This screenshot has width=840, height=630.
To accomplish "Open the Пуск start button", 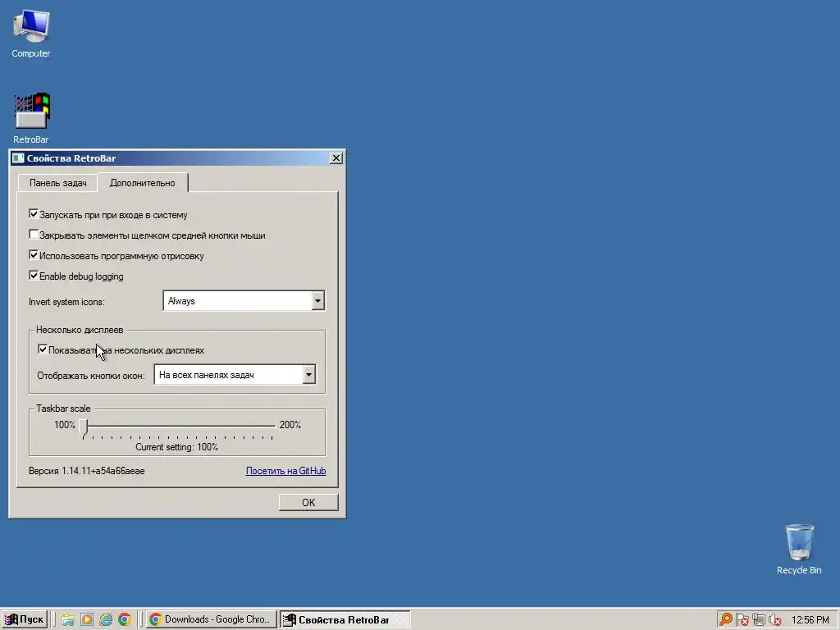I will [25, 620].
